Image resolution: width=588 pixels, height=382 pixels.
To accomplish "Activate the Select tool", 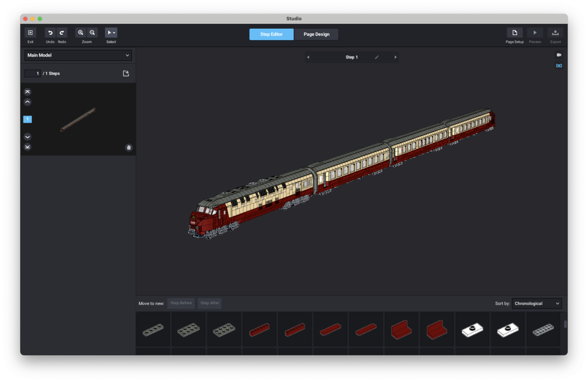I will tap(109, 33).
